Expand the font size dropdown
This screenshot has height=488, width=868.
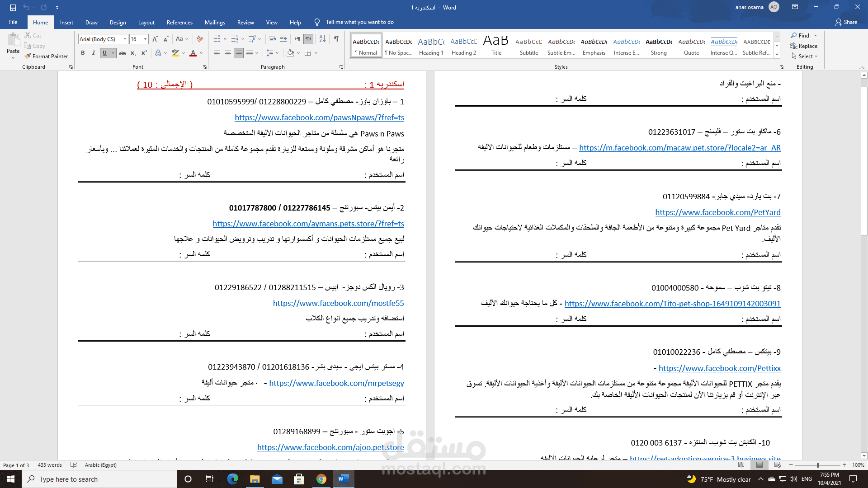point(145,39)
